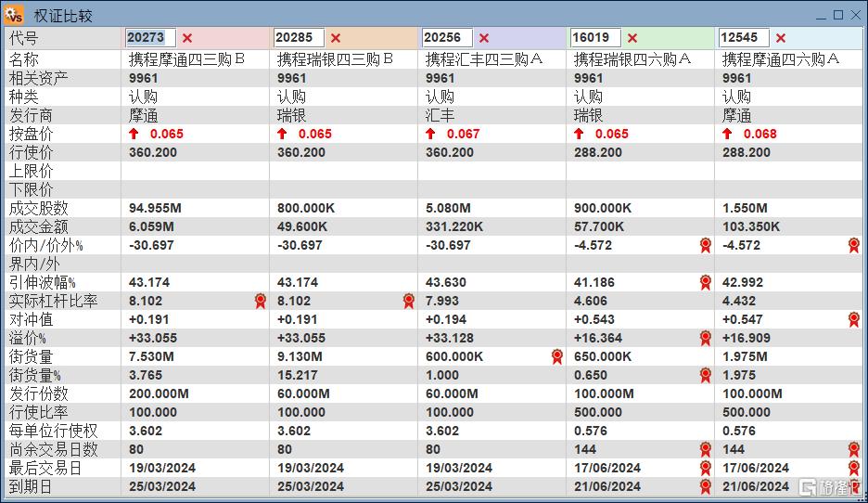868x503 pixels.
Task: Select the 到期日 row label
Action: tap(31, 487)
